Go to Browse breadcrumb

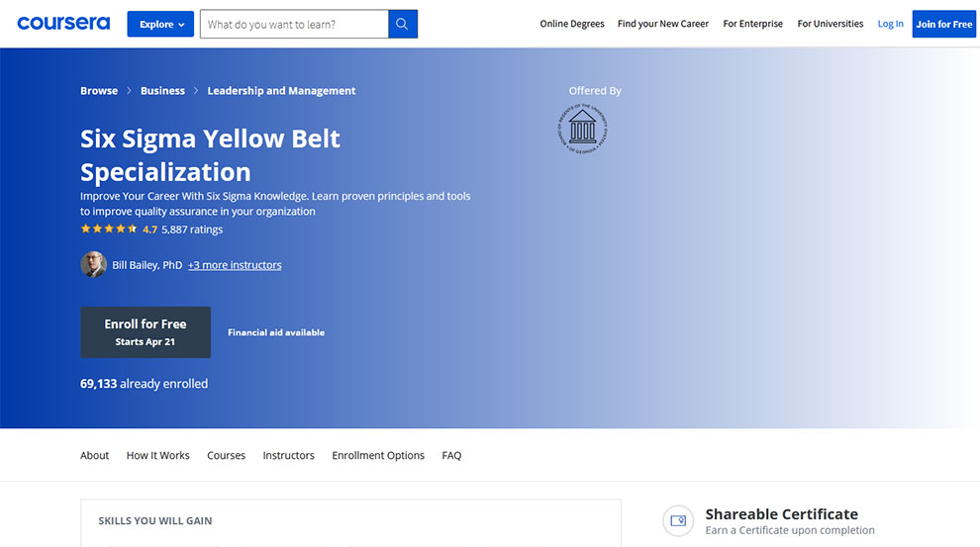pyautogui.click(x=99, y=91)
